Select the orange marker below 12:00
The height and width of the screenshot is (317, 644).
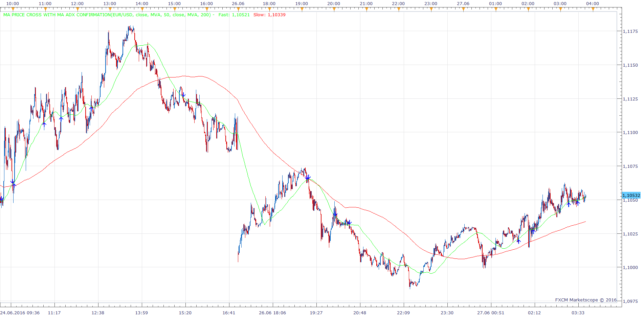coord(77,9)
